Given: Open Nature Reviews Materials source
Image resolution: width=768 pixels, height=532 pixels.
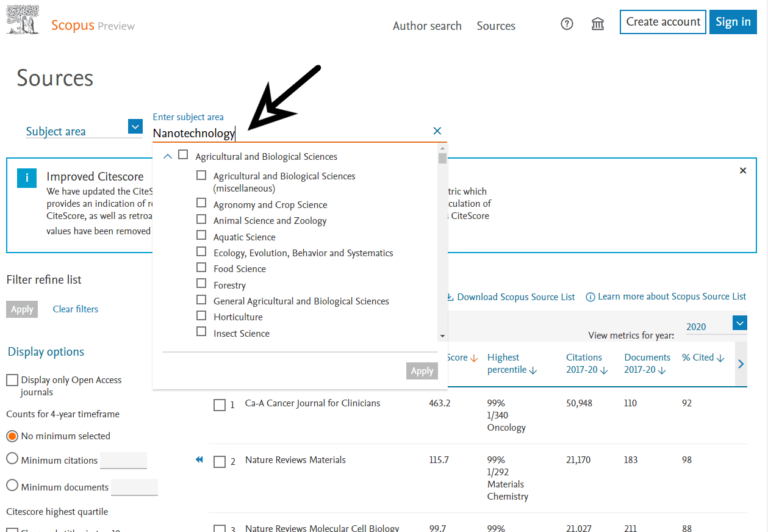Looking at the screenshot, I should pyautogui.click(x=295, y=460).
